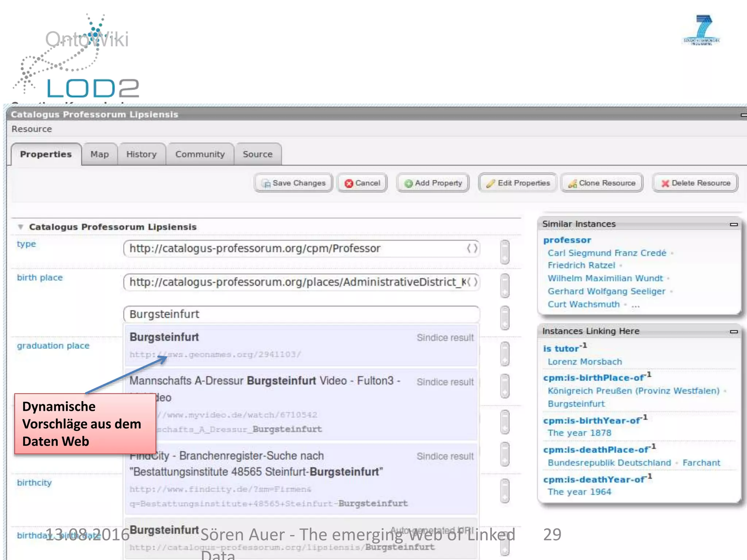Collapse the Catalogus Professorum Lipsiensis section triangle
The height and width of the screenshot is (560, 747).
click(21, 227)
